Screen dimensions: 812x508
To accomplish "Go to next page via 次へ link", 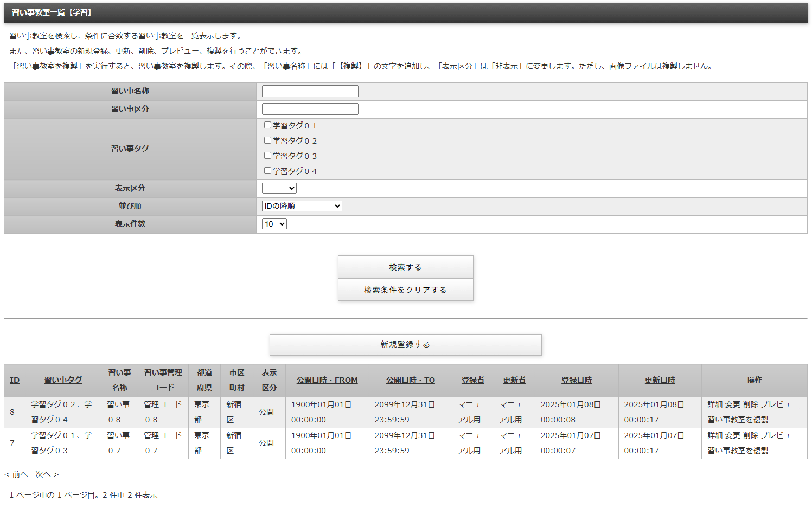I will coord(47,474).
